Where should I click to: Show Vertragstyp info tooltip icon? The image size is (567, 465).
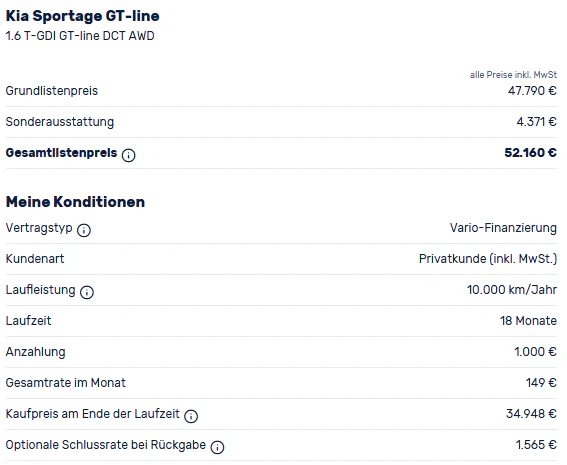pos(84,230)
